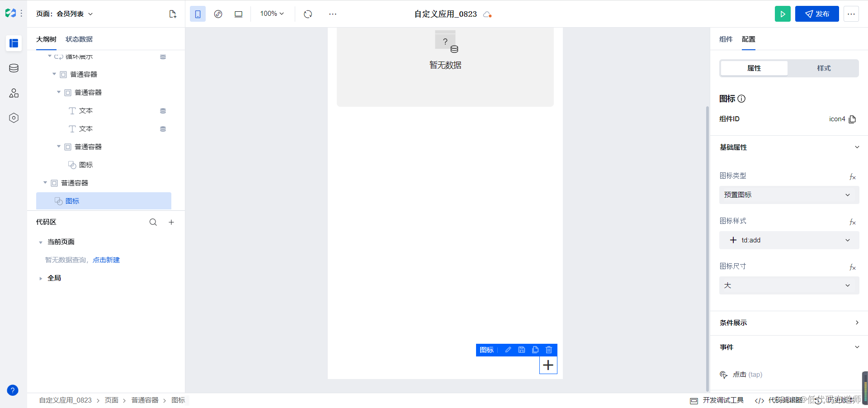Switch to 组件 tab
Viewport: 868px width, 408px height.
click(x=726, y=39)
